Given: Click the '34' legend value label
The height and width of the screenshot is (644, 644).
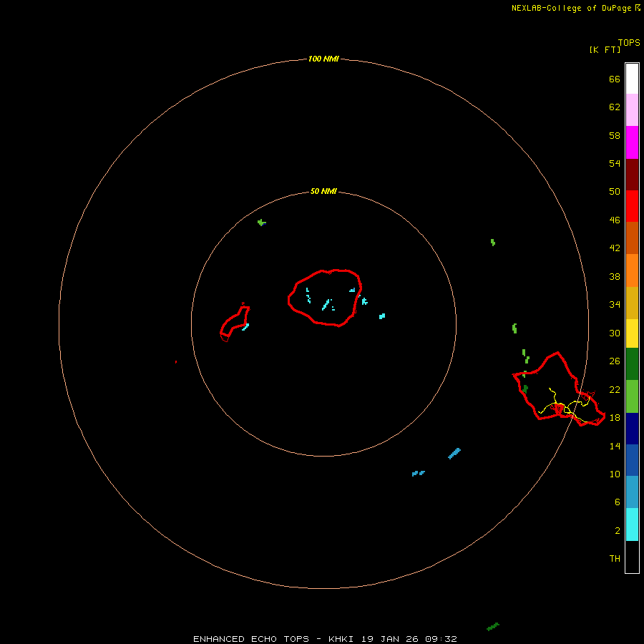Looking at the screenshot, I should (x=615, y=304).
